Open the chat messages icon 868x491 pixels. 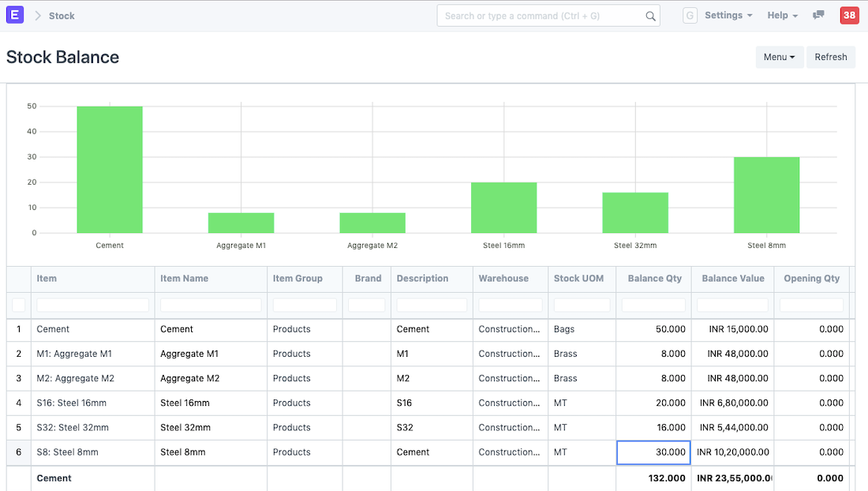[x=818, y=15]
